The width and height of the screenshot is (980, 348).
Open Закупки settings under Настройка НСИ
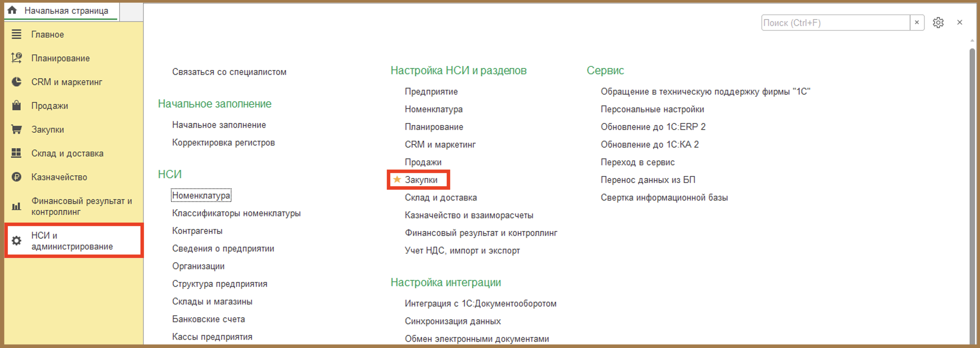point(421,180)
